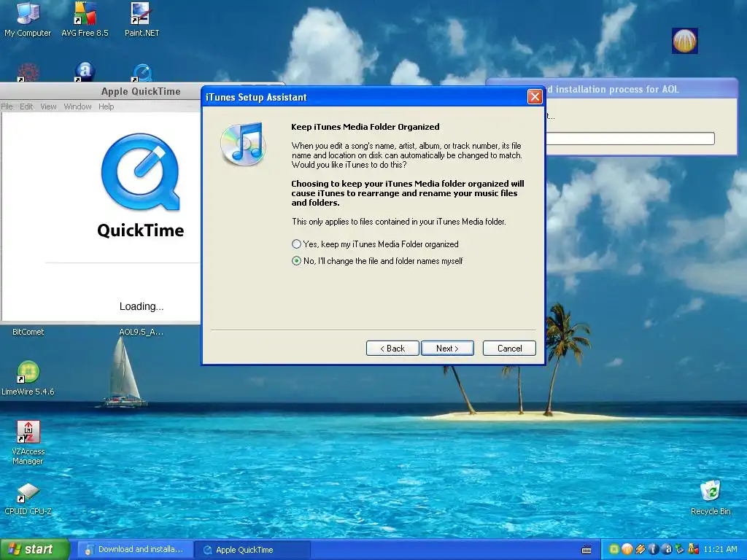Screen dimensions: 747x560
Task: Click the orange BitComet tray icon
Action: pyautogui.click(x=627, y=550)
